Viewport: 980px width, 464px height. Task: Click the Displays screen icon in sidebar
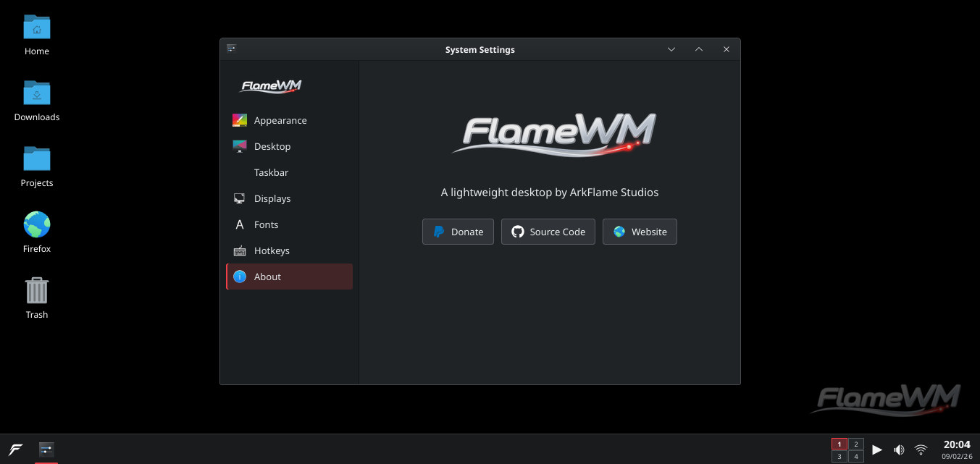click(240, 198)
